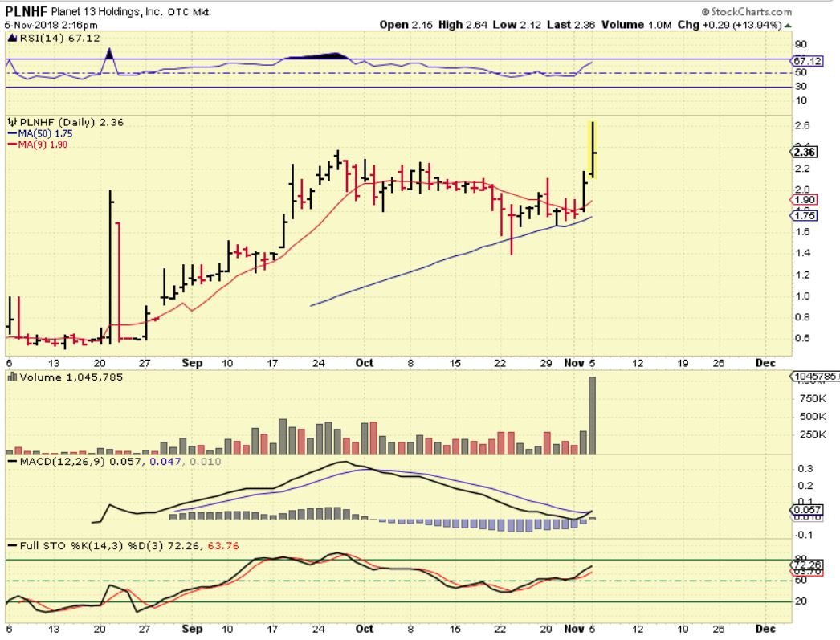This screenshot has width=840, height=640.
Task: Click the MA(50) 1.75 legend text
Action: [46, 134]
